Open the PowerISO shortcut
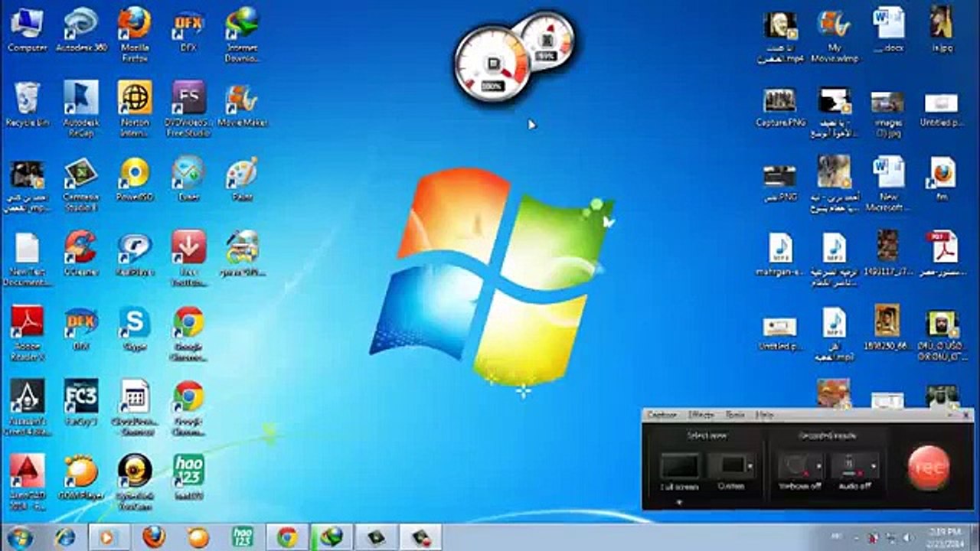Image resolution: width=980 pixels, height=551 pixels. [135, 178]
